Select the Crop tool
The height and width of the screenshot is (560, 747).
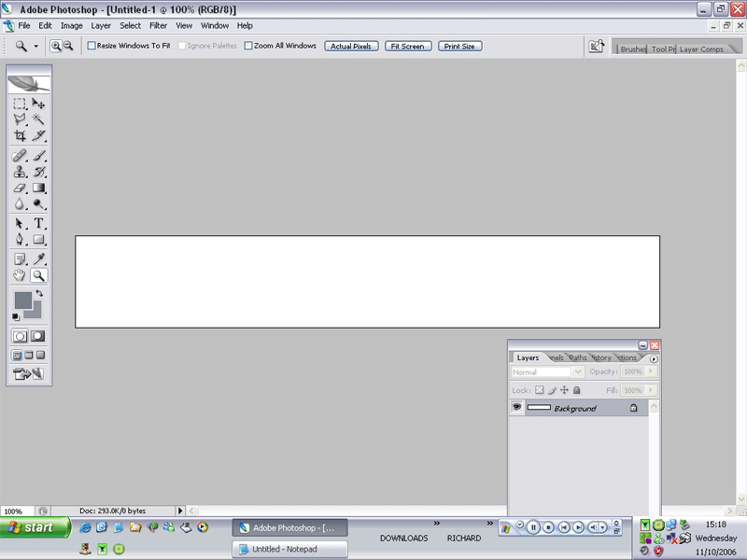point(19,135)
